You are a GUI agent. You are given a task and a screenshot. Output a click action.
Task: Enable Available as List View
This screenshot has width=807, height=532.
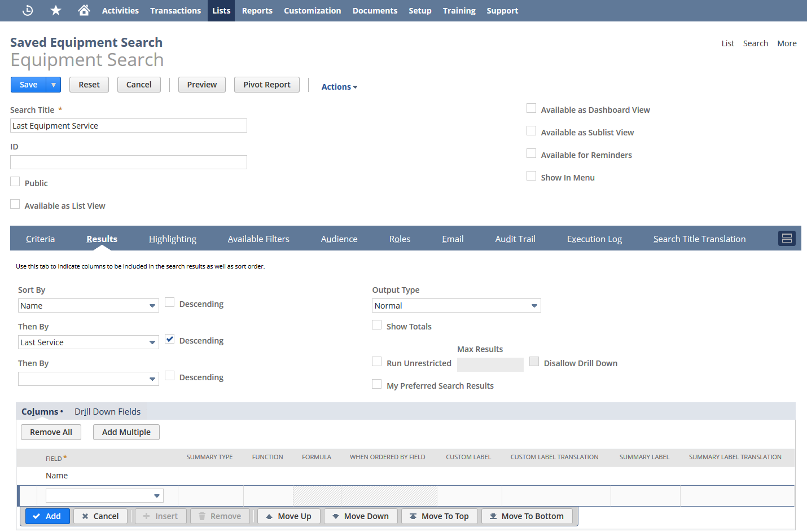pos(15,204)
